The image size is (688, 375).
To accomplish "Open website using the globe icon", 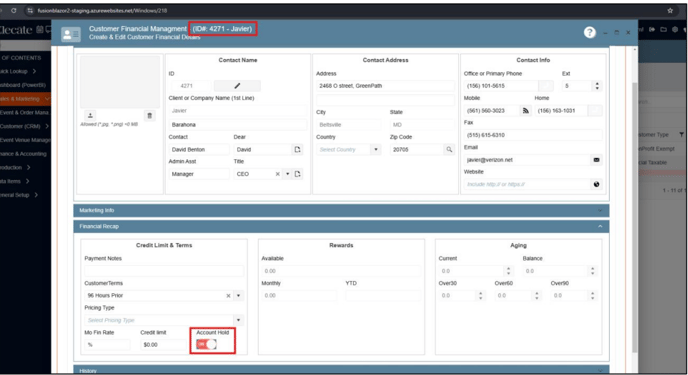I will (596, 184).
